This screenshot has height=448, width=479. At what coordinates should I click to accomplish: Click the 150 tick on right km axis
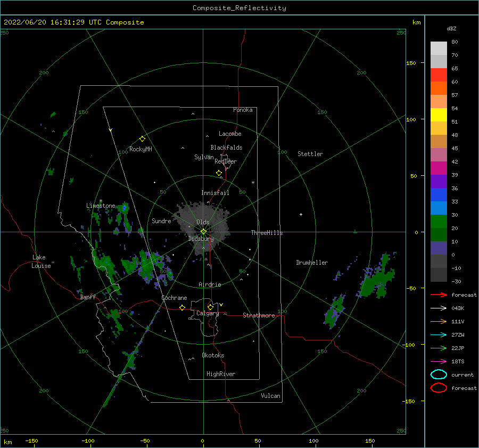click(411, 63)
